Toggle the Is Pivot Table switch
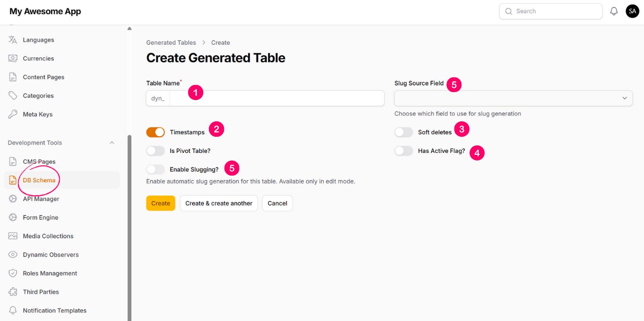644x321 pixels. (x=156, y=151)
